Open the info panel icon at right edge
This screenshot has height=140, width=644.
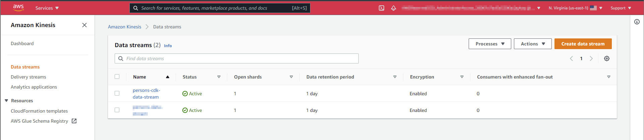pyautogui.click(x=637, y=22)
